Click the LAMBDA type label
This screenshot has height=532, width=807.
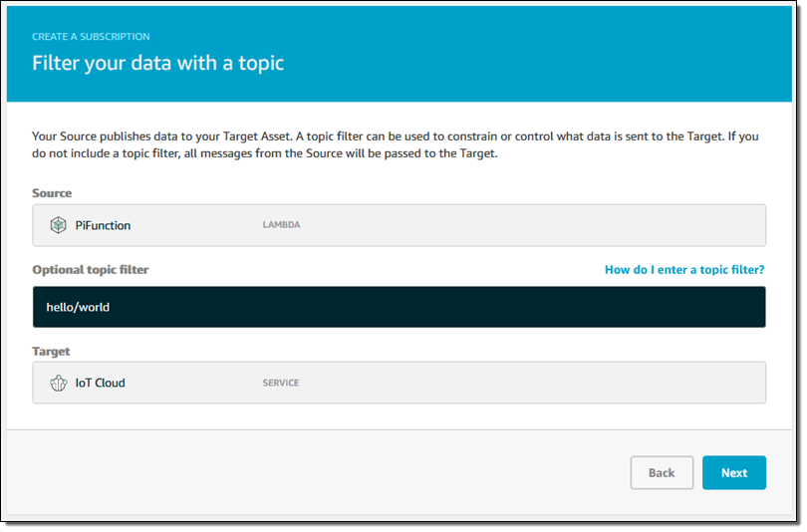280,225
